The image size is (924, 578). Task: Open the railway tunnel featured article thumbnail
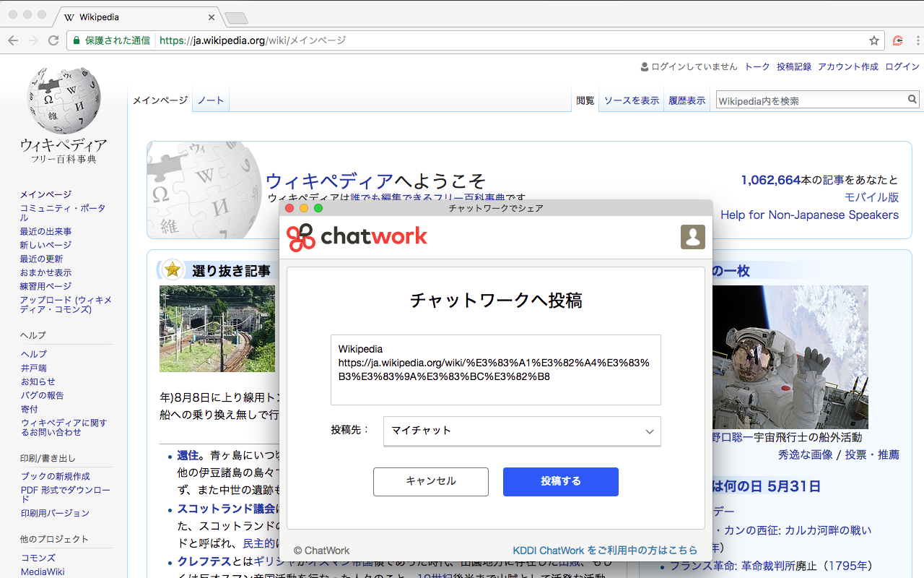pos(219,329)
